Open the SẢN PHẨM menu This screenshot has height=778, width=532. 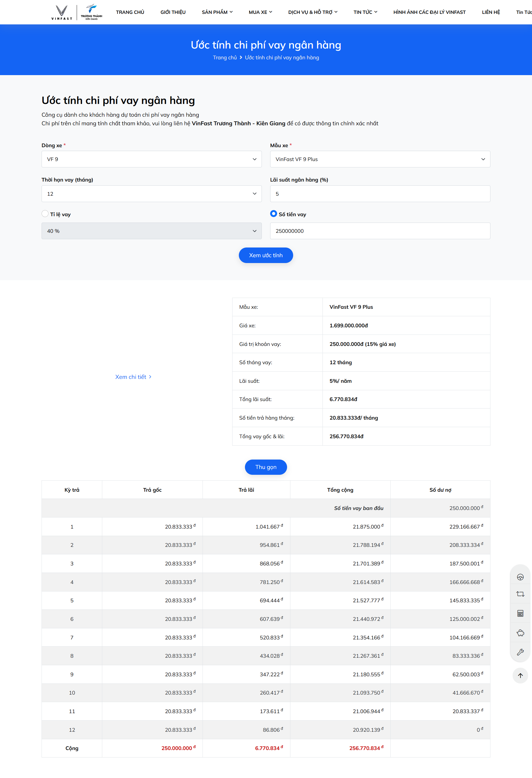pos(217,12)
